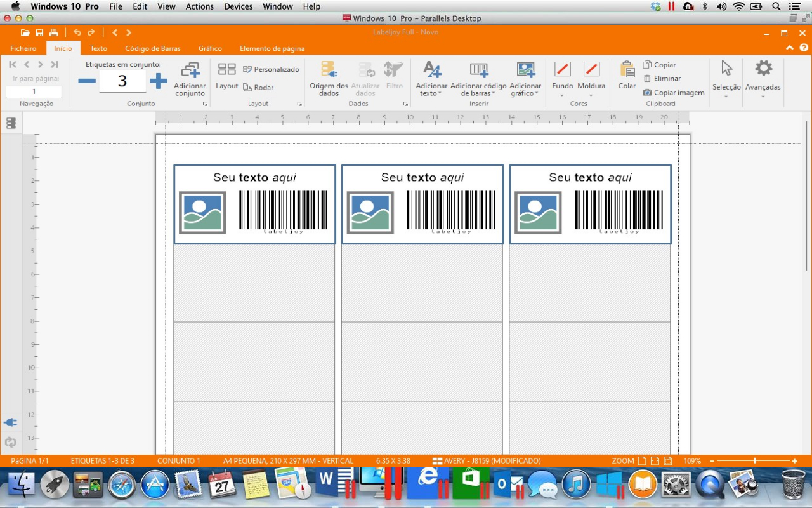812x508 pixels.
Task: Click iTunes icon in the Dock
Action: pyautogui.click(x=576, y=485)
